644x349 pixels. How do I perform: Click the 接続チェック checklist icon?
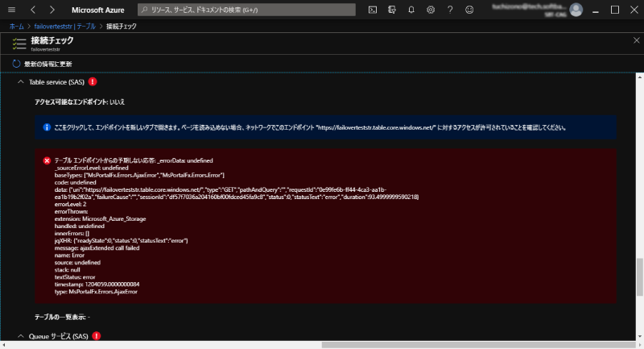pyautogui.click(x=19, y=44)
